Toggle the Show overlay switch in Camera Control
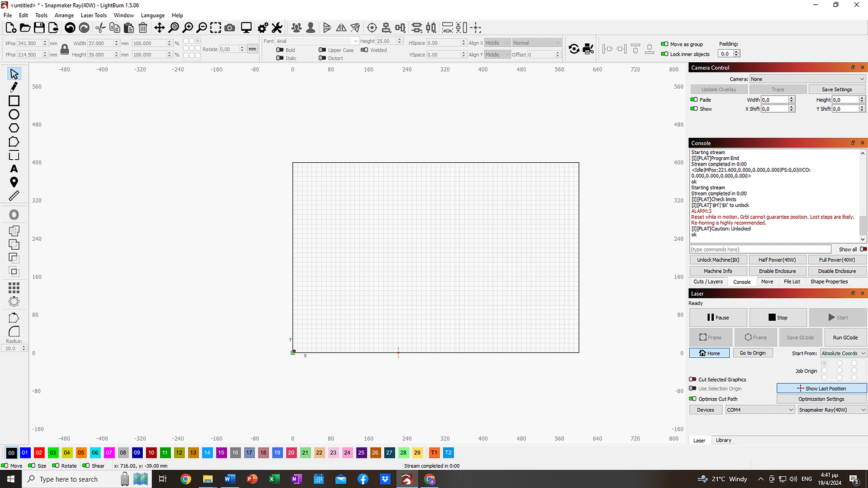Viewport: 868px width, 488px height. click(x=693, y=108)
